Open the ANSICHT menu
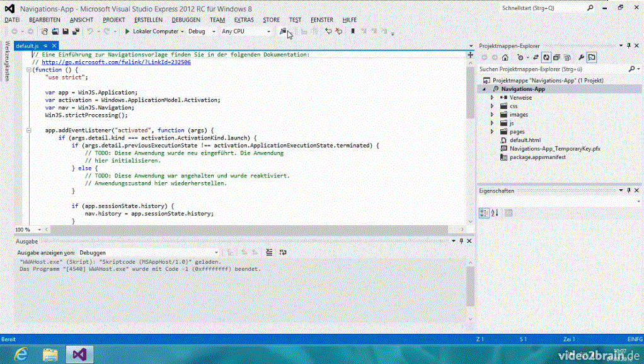The image size is (644, 364). pyautogui.click(x=81, y=20)
